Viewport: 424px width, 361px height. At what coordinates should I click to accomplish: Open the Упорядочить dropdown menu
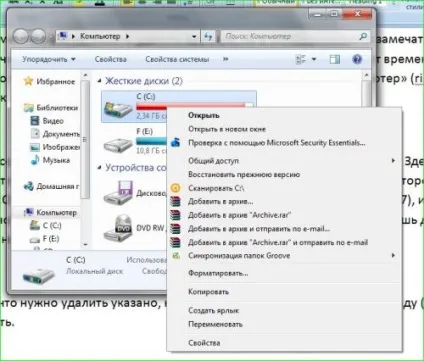click(49, 59)
